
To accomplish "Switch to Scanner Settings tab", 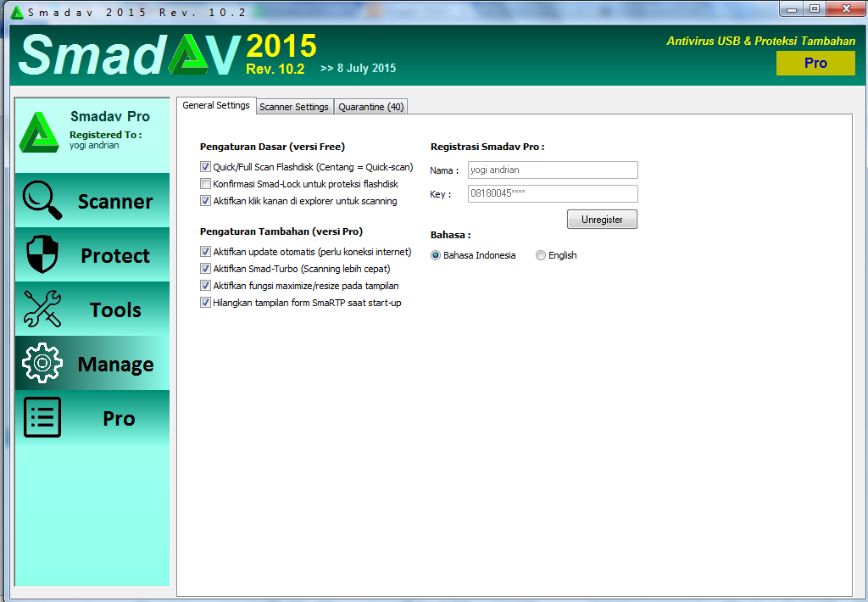I will pos(294,107).
